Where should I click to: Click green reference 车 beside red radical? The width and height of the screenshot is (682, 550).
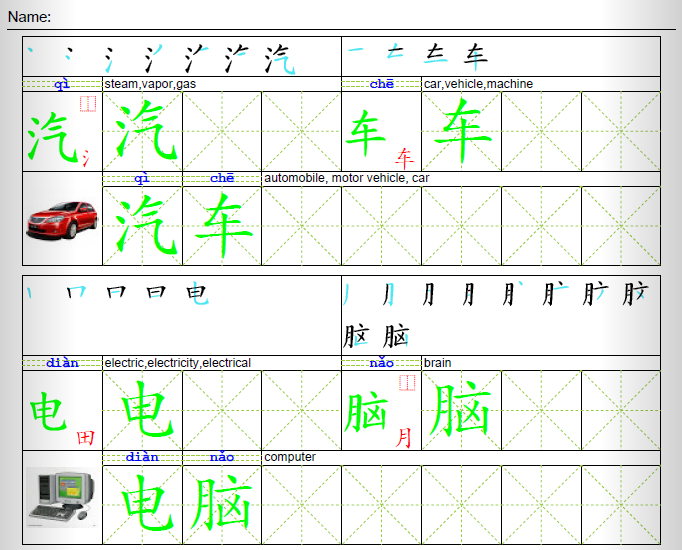tap(365, 133)
